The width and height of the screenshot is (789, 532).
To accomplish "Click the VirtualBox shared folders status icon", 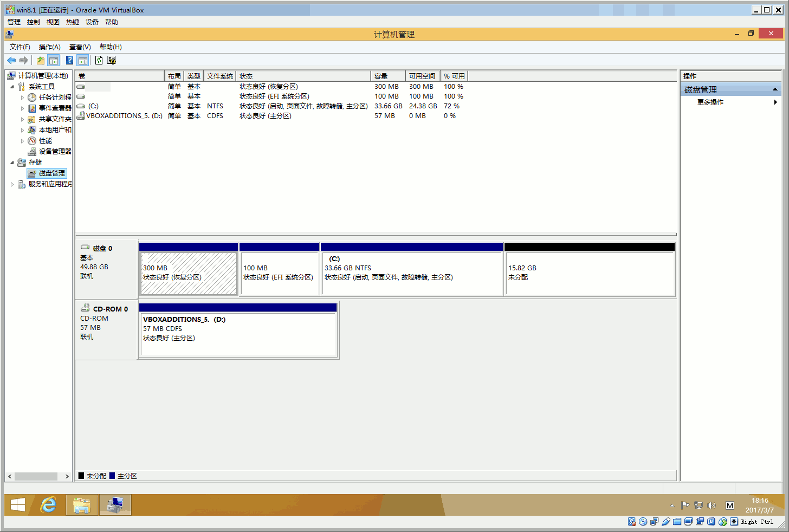I will click(x=677, y=522).
